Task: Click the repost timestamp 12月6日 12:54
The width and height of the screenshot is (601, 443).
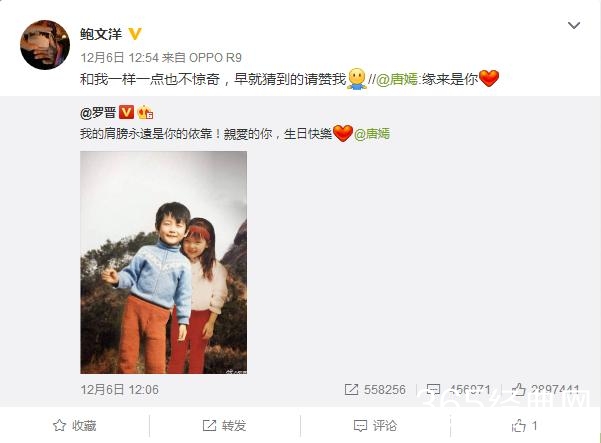Action: (119, 57)
